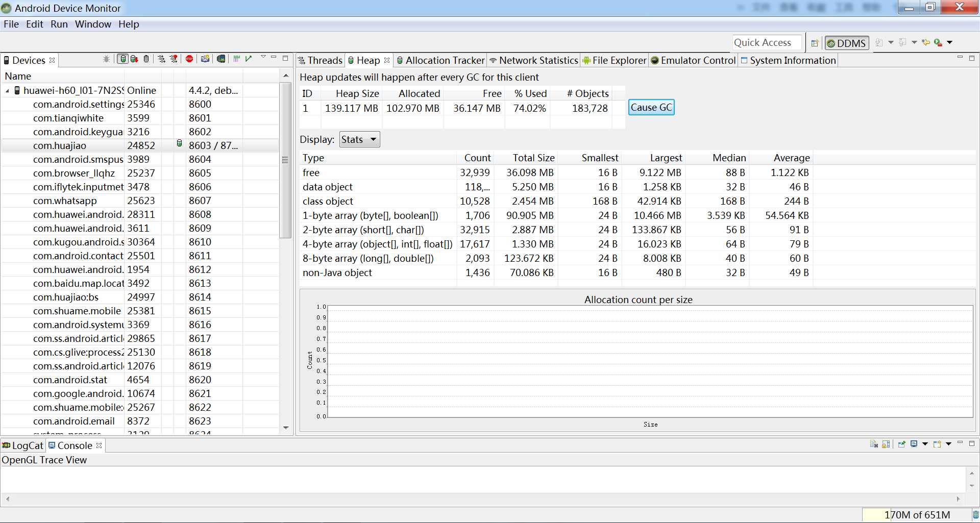The image size is (980, 523).
Task: Click the Clear Console icon
Action: (x=874, y=444)
